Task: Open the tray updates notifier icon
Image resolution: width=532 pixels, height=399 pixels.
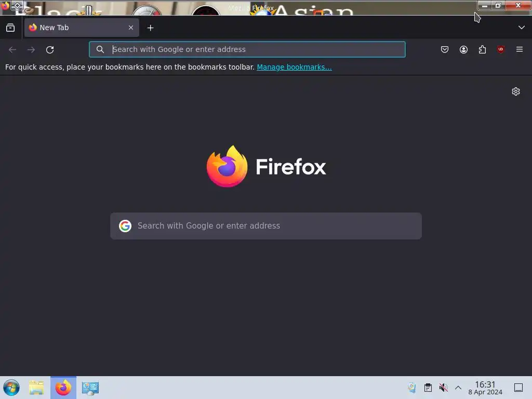Action: point(412,388)
